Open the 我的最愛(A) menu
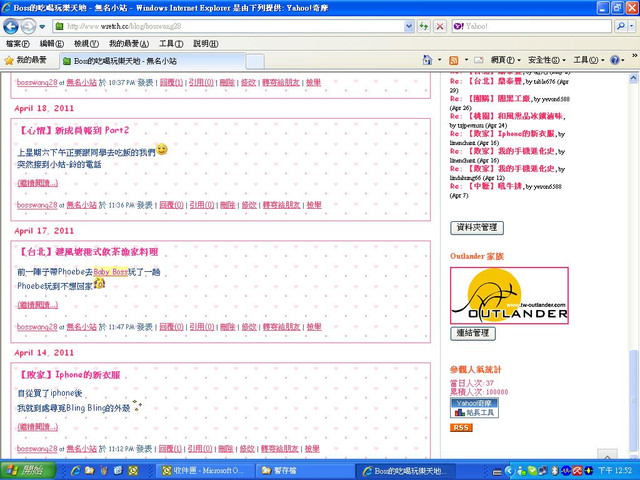Screen dimensions: 640x480 129,44
